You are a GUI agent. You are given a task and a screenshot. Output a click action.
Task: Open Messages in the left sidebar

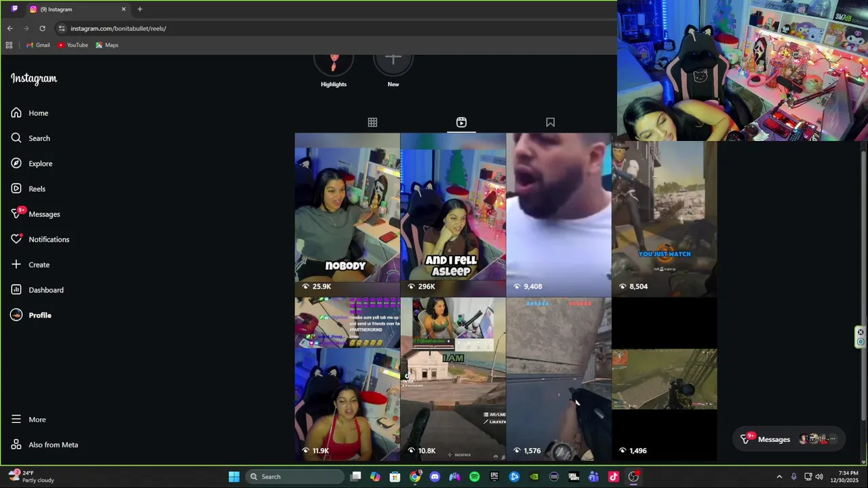tap(36, 214)
